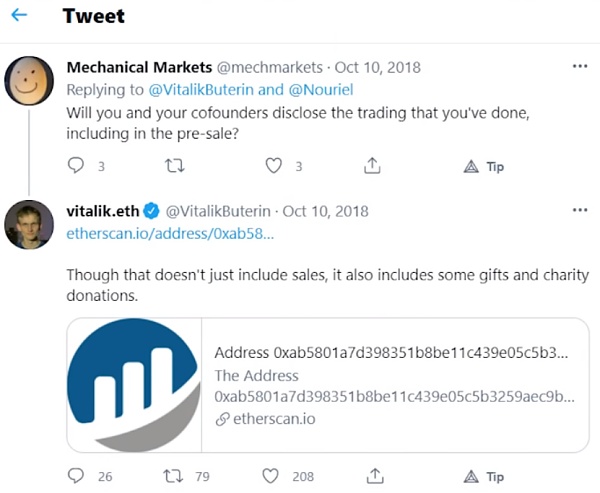View Mechanical Markets profile picture
The height and width of the screenshot is (493, 600).
pyautogui.click(x=29, y=82)
